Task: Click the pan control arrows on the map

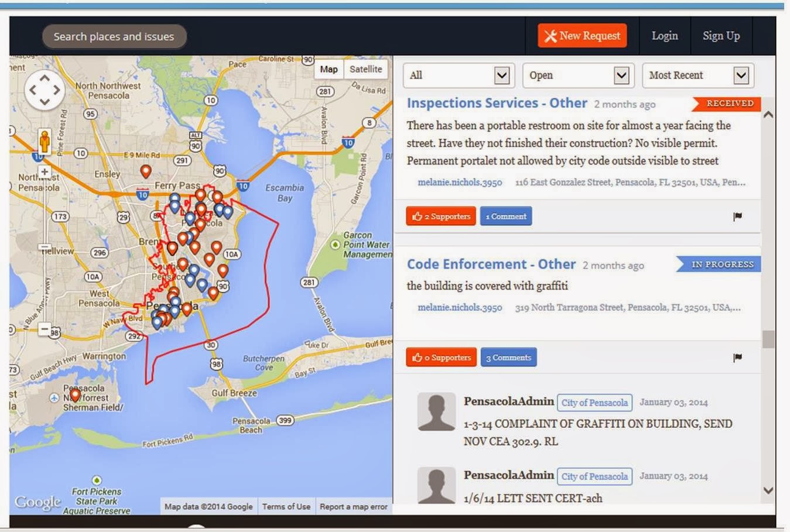Action: click(x=45, y=90)
